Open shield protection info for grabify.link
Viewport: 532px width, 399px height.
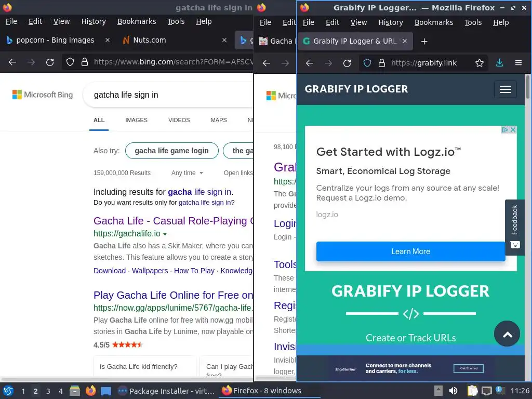click(367, 63)
